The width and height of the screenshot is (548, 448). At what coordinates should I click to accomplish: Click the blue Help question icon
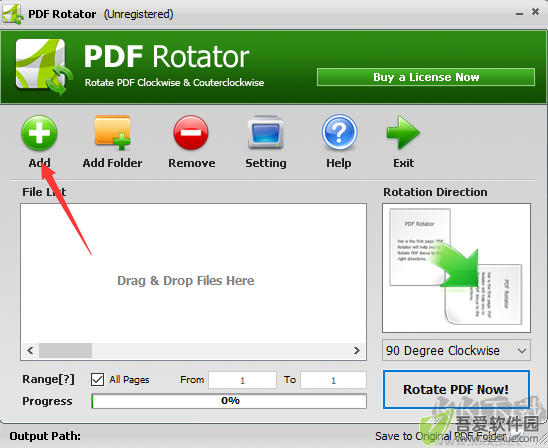339,132
